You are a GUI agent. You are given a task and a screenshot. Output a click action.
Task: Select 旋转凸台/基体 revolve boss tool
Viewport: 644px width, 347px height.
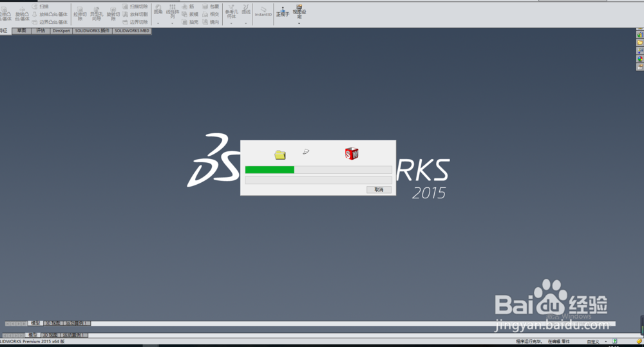(22, 14)
